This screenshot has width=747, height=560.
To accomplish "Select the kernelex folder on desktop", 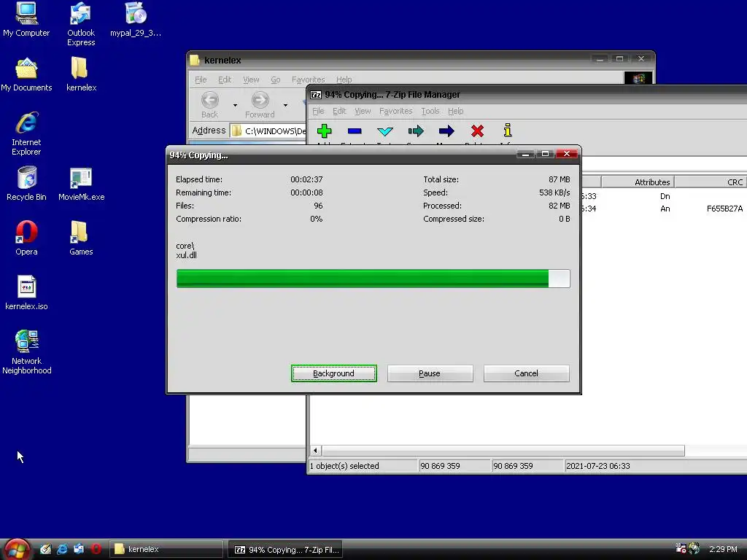I will click(x=81, y=74).
